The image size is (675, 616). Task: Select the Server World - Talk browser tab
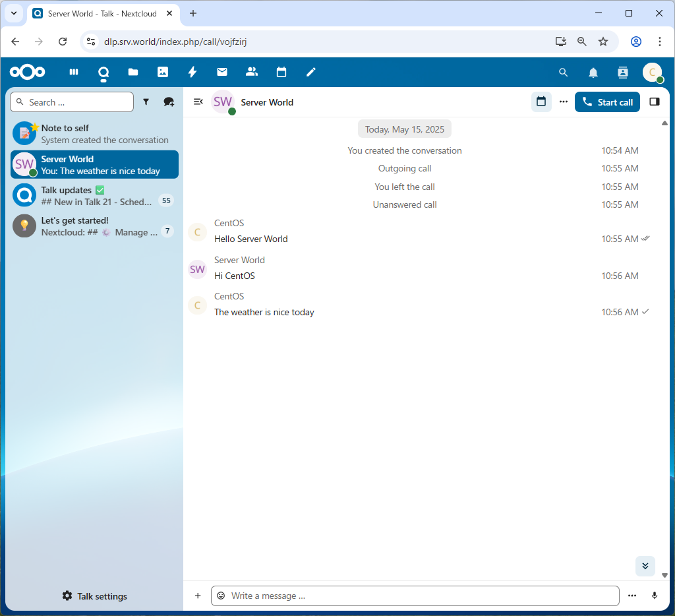pyautogui.click(x=102, y=13)
